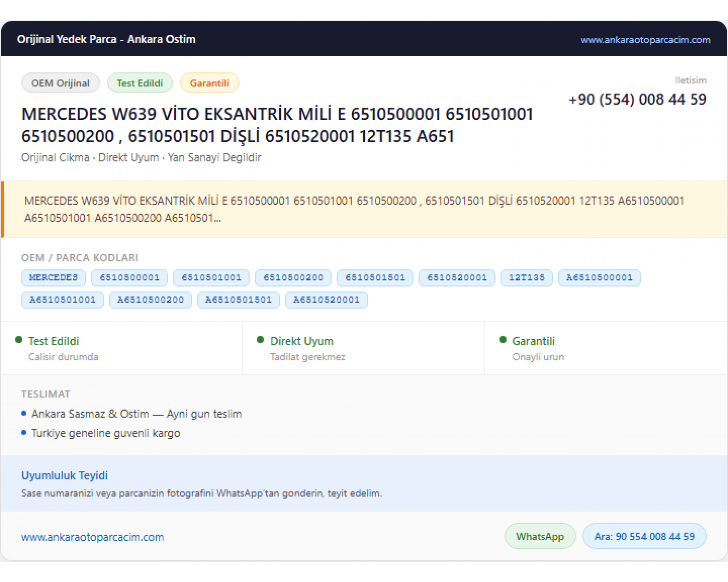
Task: Click the blue bullet beside Ankara Sasmaz delivery
Action: 24,414
